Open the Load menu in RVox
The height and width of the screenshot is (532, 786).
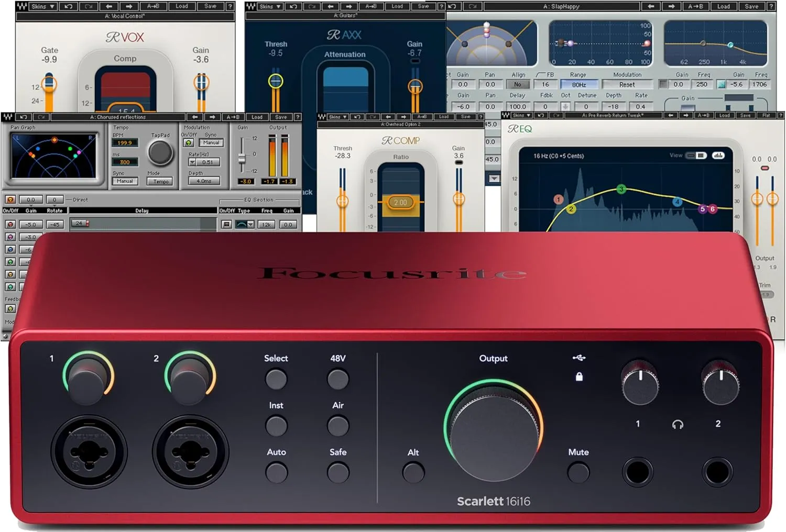coord(182,6)
